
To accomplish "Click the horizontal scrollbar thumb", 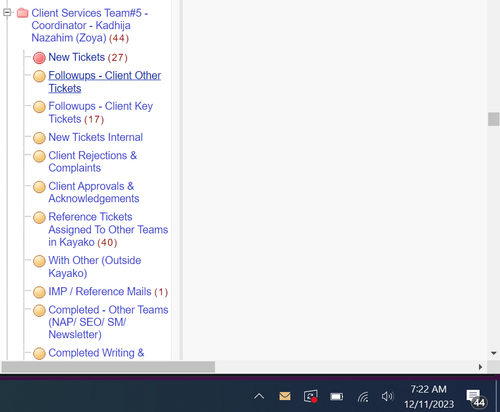I will 108,367.
